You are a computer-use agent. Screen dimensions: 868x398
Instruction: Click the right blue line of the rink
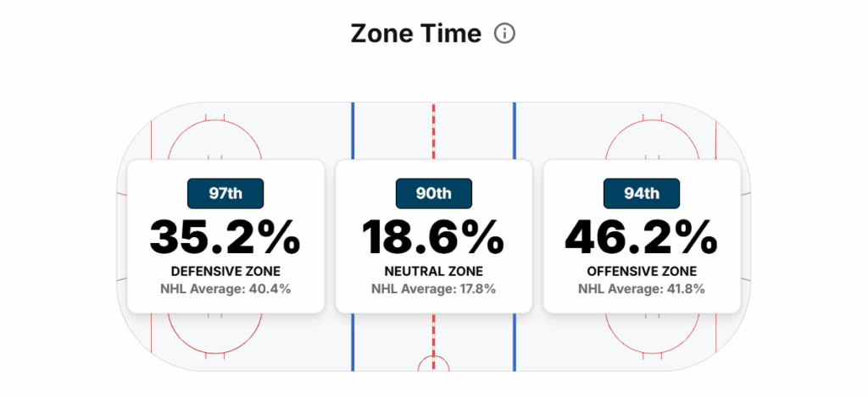515,131
